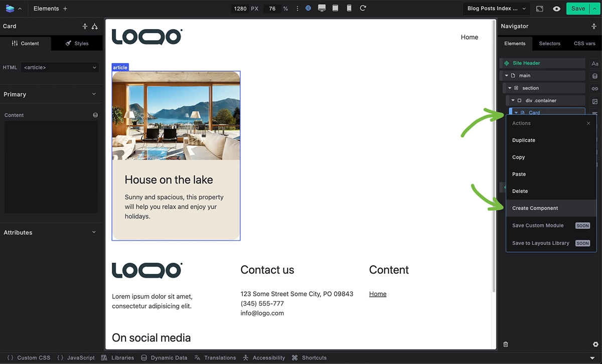Switch to the tablet preview icon
Viewport: 602px width, 364px height.
335,8
